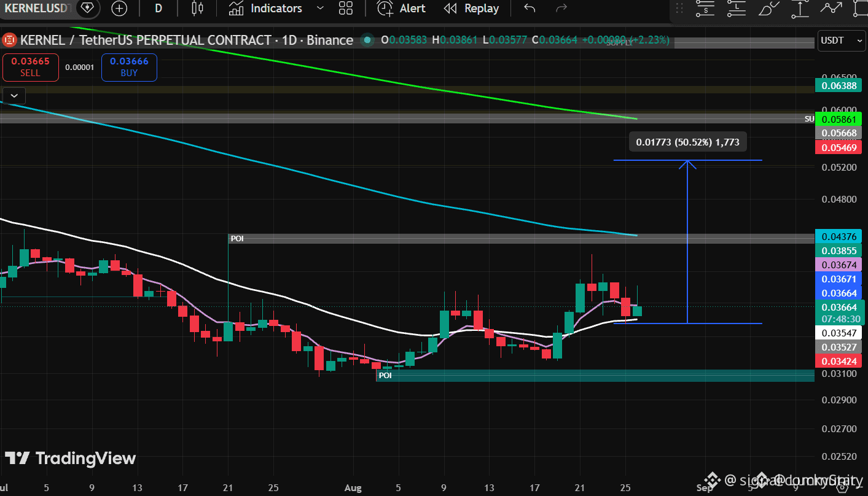Open the TradingView logo link

coord(70,458)
